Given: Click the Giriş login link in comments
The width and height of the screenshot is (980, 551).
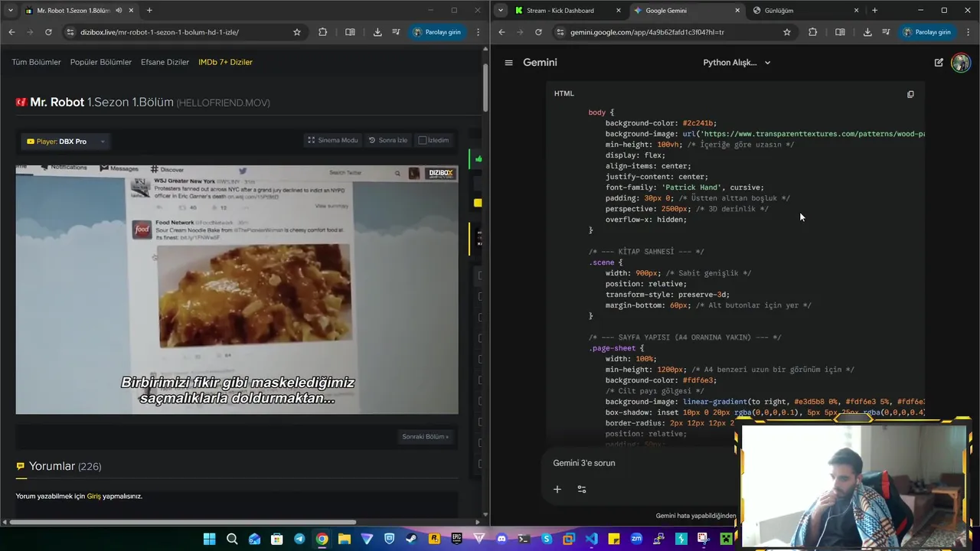Looking at the screenshot, I should click(x=93, y=497).
